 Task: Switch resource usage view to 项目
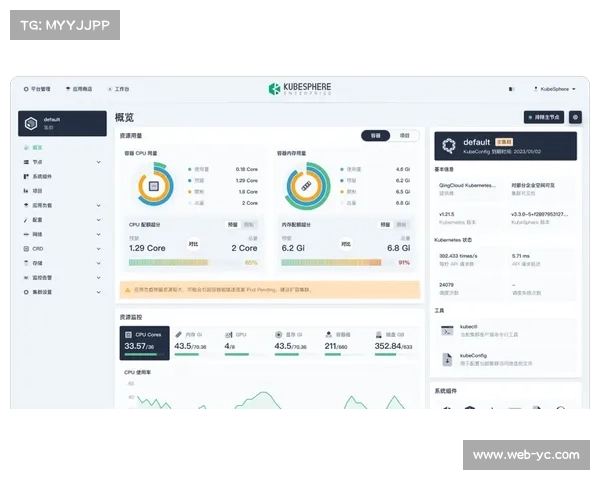(x=404, y=135)
